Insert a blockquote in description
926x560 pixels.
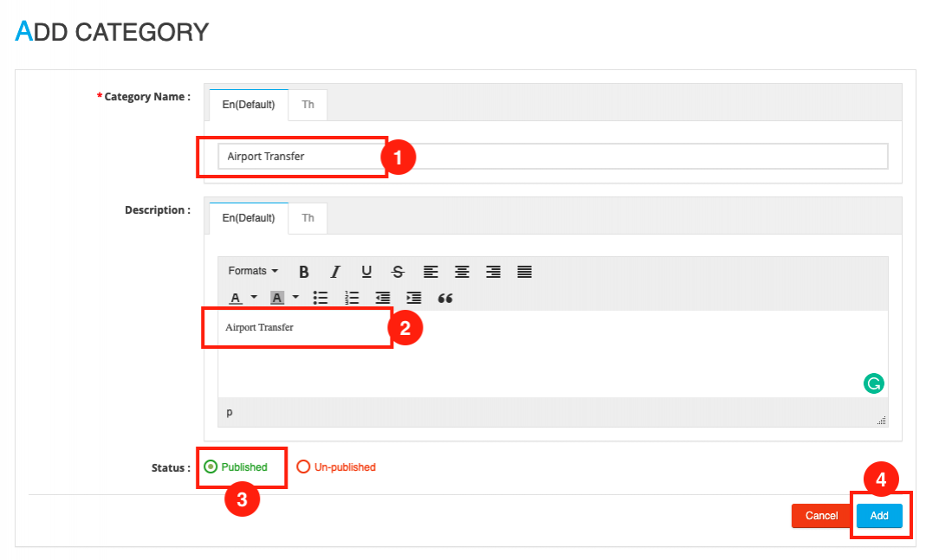445,298
